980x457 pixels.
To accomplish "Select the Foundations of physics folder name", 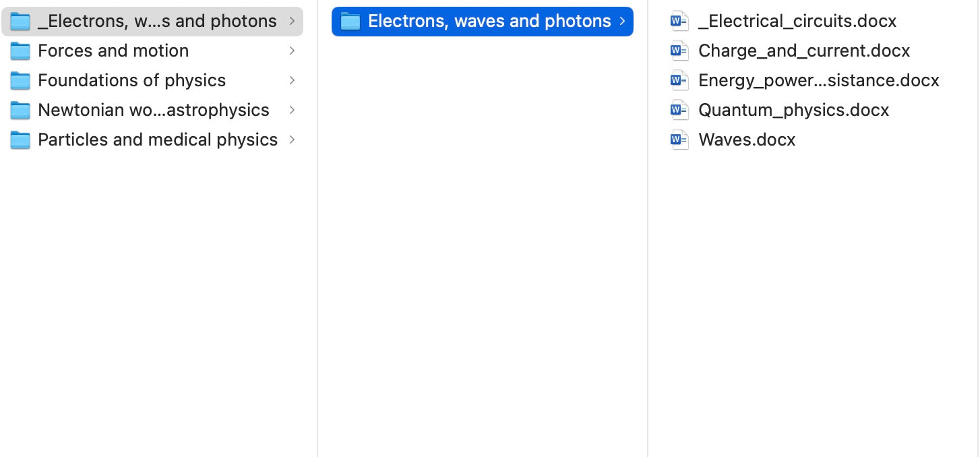I will click(x=131, y=81).
